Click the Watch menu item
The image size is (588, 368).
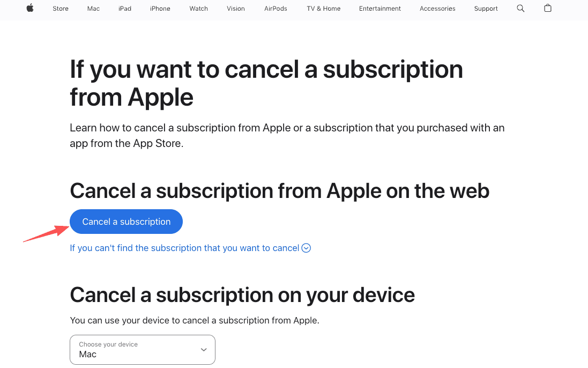click(x=198, y=9)
